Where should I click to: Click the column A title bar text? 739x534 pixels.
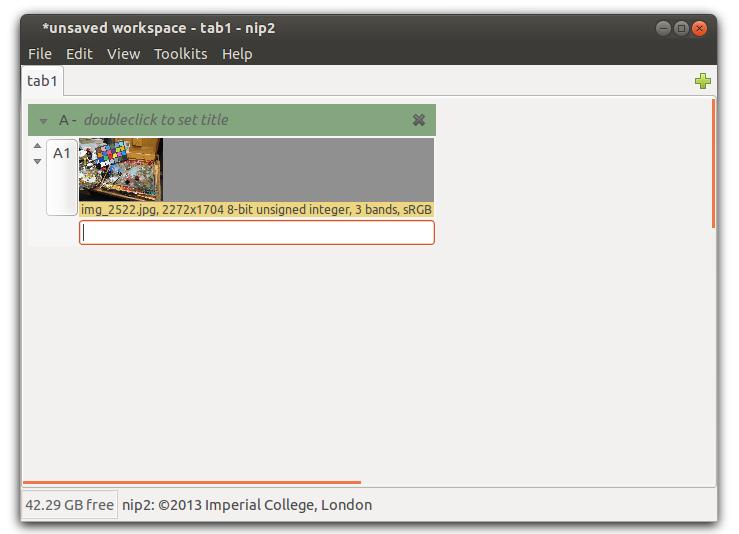156,120
